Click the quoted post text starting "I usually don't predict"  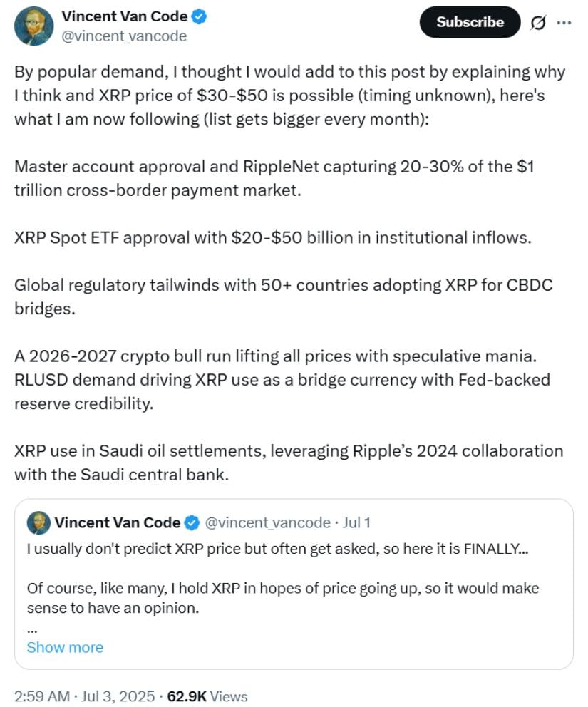coord(278,549)
